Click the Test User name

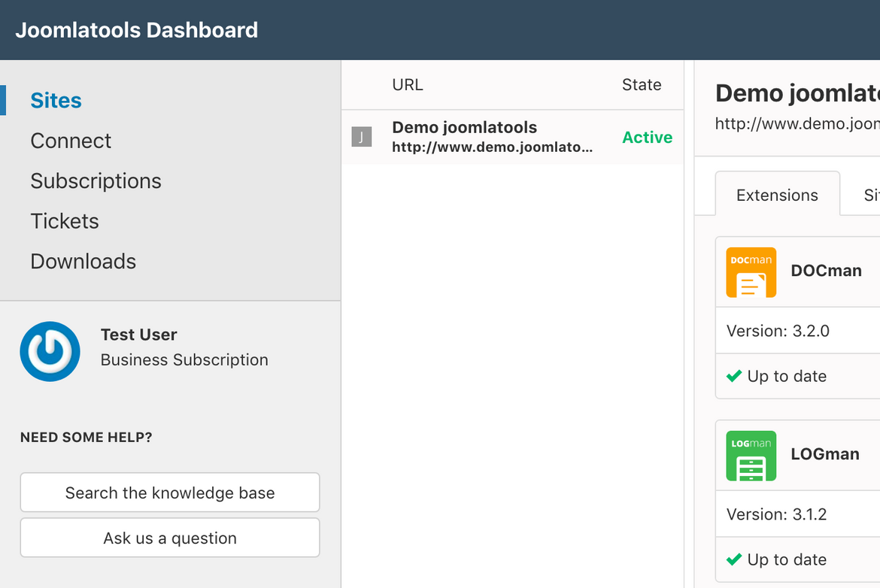point(138,335)
